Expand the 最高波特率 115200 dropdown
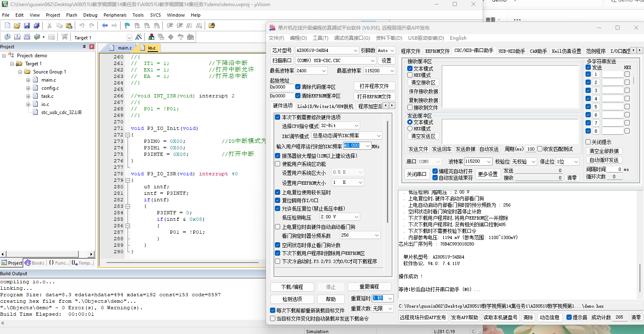 [380, 71]
